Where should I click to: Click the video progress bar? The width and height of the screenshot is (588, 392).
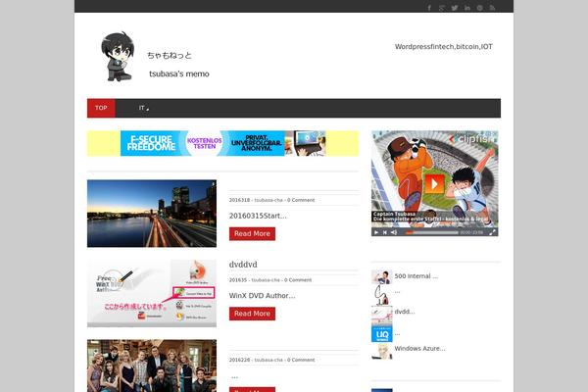[x=431, y=232]
